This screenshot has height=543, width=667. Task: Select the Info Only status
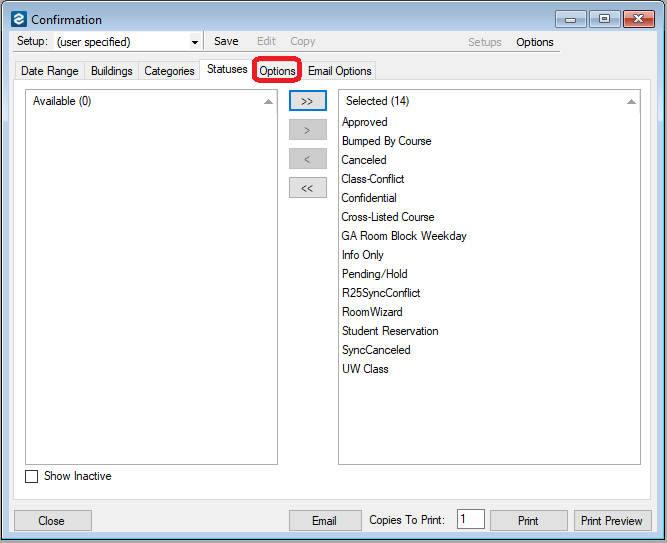click(362, 255)
